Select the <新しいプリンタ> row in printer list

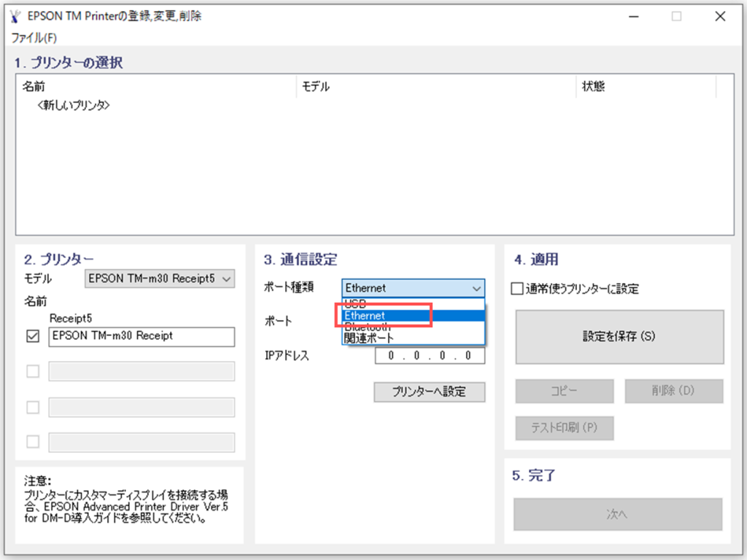pos(74,105)
